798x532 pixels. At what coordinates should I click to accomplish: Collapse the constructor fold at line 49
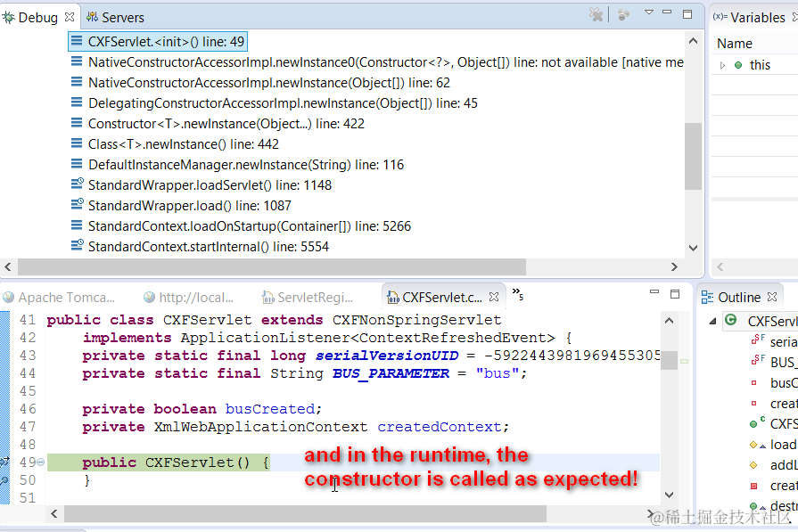tap(40, 462)
